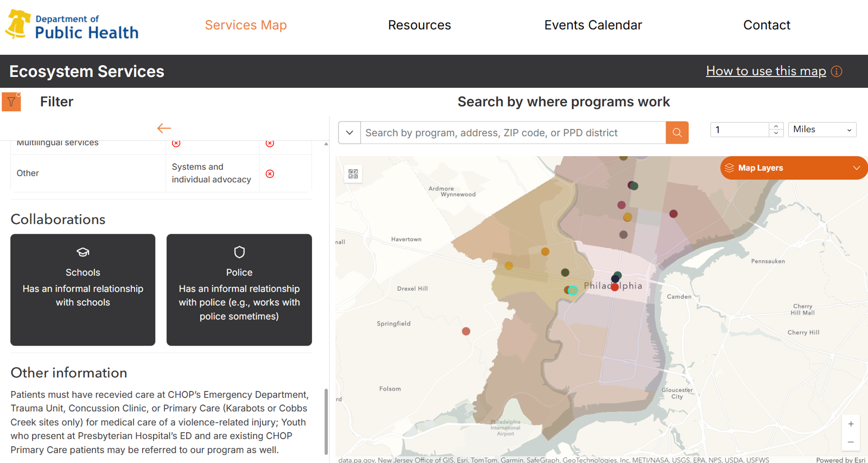
Task: Open the Contact page
Action: (x=766, y=25)
